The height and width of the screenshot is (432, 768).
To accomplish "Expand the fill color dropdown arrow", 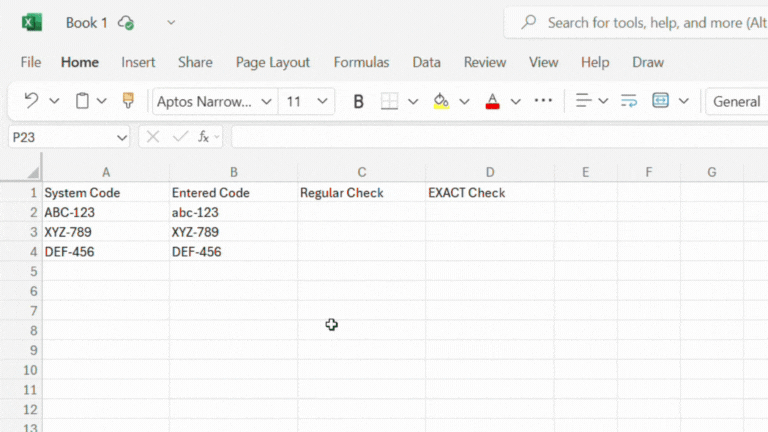I will (x=464, y=102).
